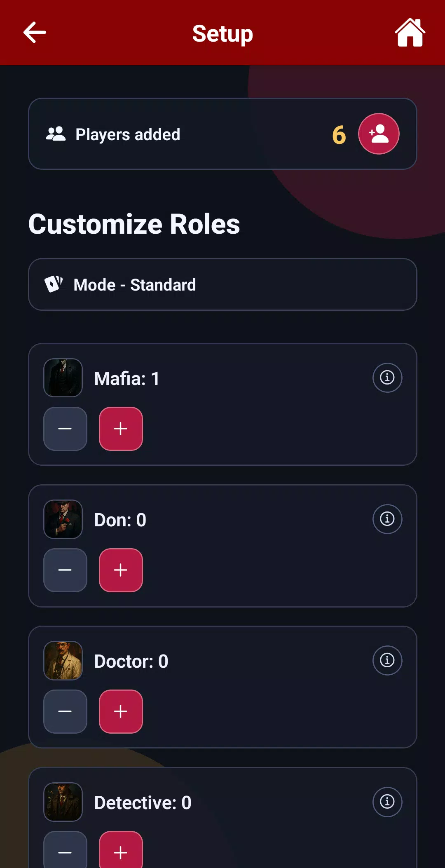Open Mafia role info icon
The width and height of the screenshot is (445, 868).
(x=387, y=378)
